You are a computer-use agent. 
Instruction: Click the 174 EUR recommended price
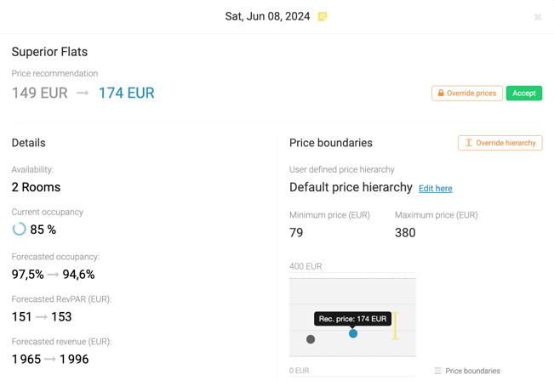click(x=127, y=94)
